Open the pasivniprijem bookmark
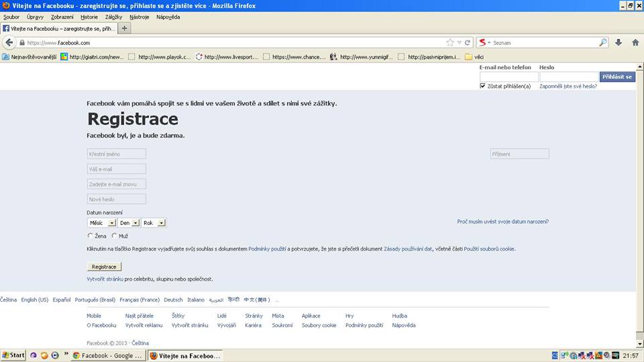Screen dimensions: 644x362 point(429,57)
